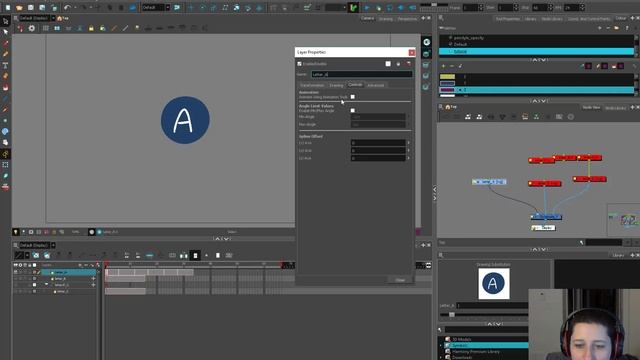Enable Animate Using Animation Tools checkbox
The height and width of the screenshot is (360, 640).
tap(353, 97)
